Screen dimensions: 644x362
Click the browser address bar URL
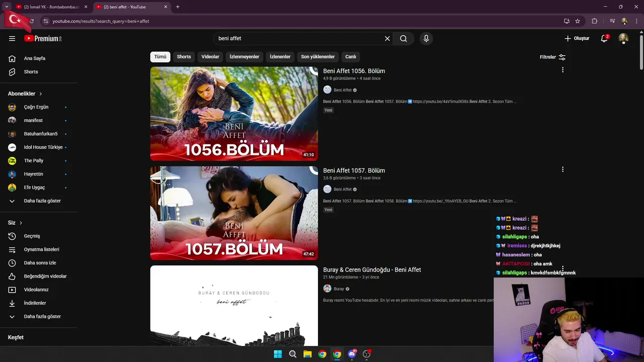[x=101, y=21]
